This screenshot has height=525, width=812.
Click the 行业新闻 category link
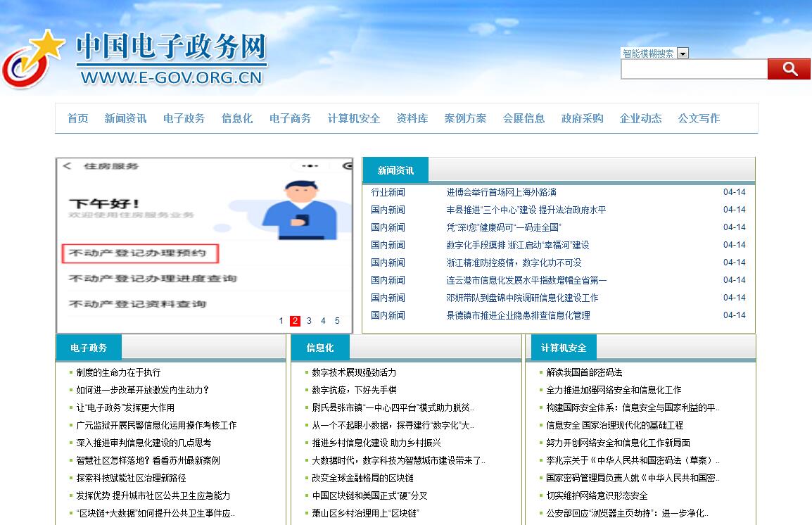point(388,192)
